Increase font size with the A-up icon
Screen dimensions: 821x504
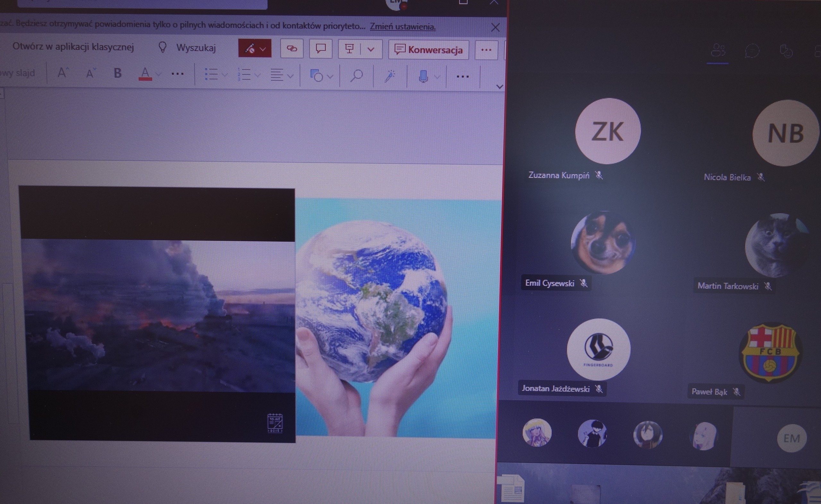point(63,72)
